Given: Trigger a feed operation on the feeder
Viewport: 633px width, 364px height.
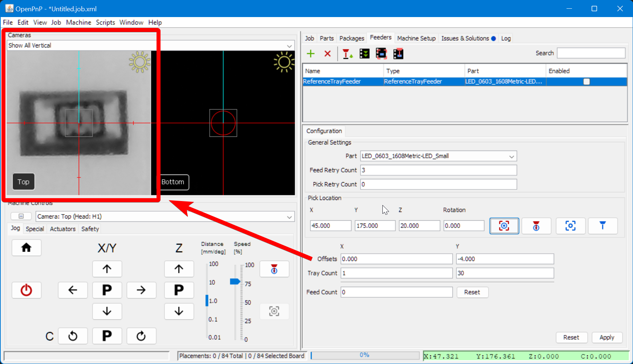Looking at the screenshot, I should [x=348, y=53].
